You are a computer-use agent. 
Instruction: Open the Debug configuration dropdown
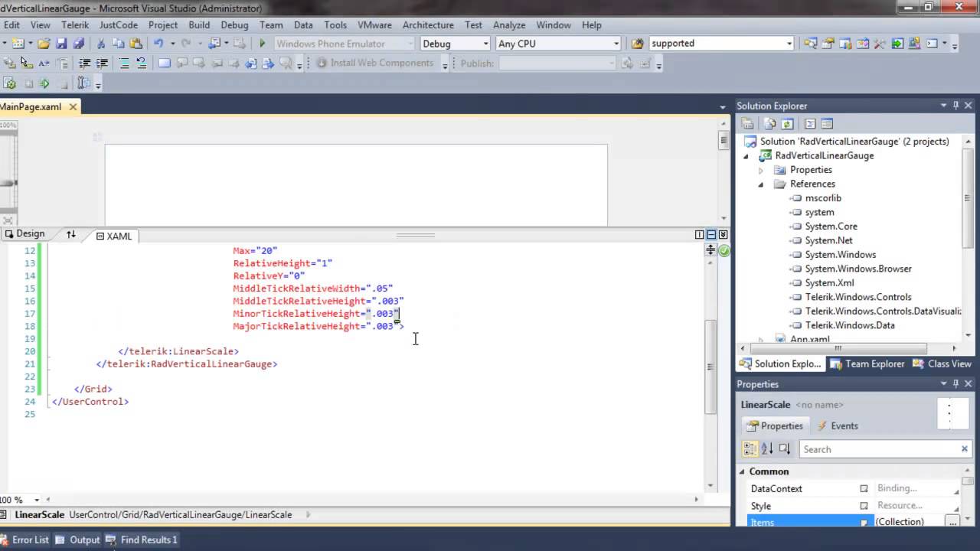point(485,44)
